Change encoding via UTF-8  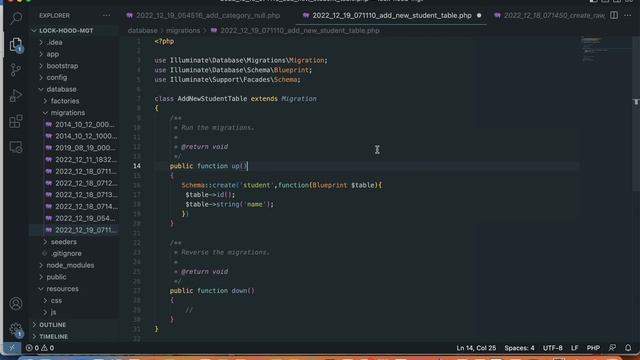553,348
